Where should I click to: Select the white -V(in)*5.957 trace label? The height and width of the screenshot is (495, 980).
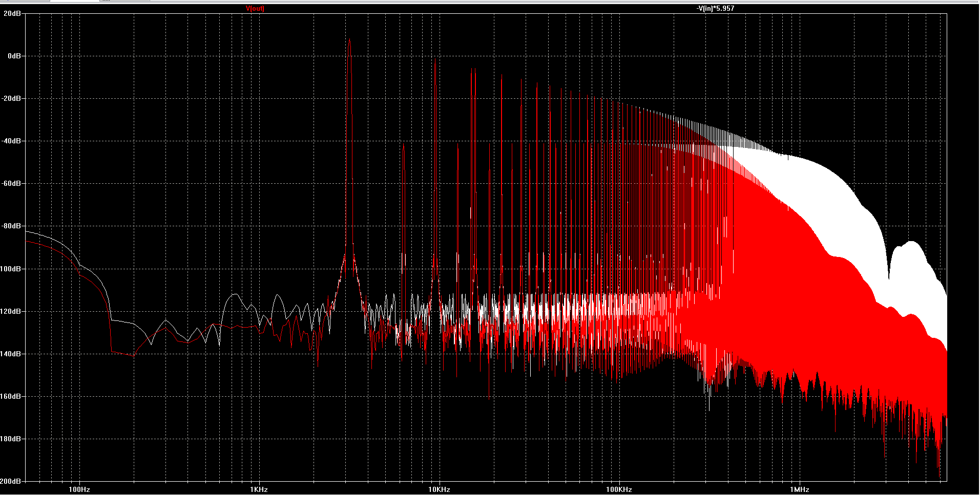[715, 8]
